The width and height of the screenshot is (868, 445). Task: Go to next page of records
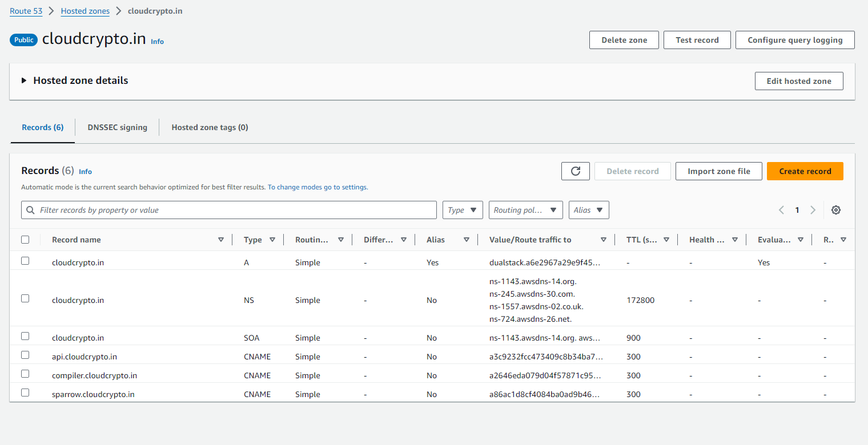pyautogui.click(x=813, y=210)
